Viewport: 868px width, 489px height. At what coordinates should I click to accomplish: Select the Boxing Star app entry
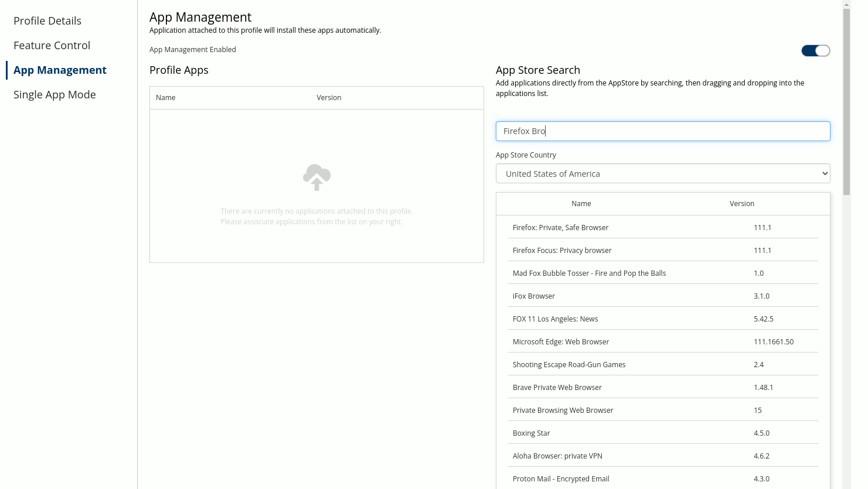[531, 433]
